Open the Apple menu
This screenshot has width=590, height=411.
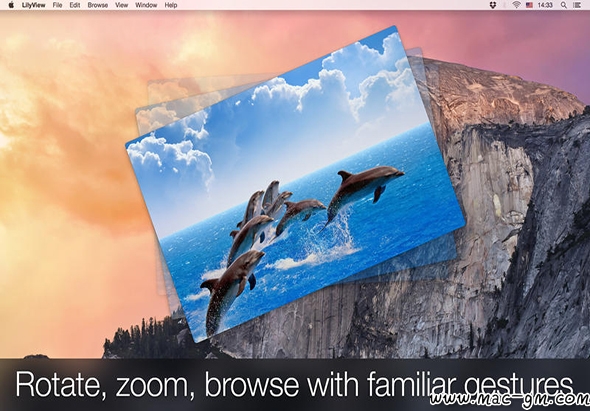pyautogui.click(x=11, y=5)
